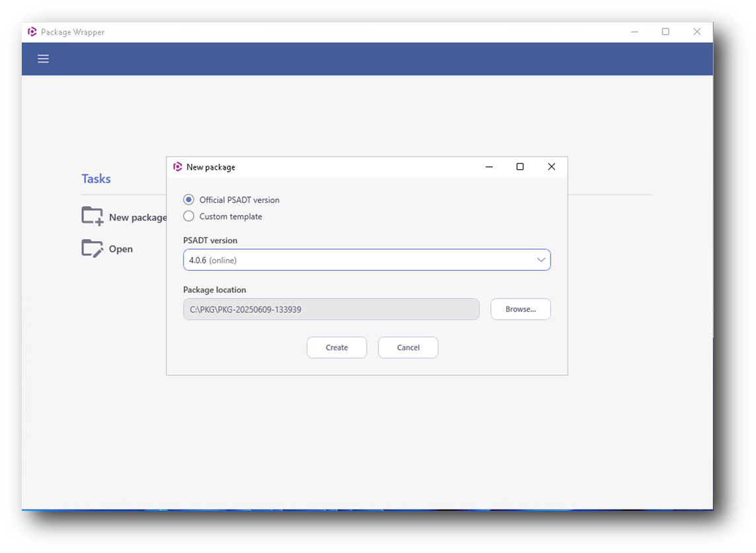This screenshot has height=553, width=756.
Task: Minimize the Package Wrapper main window
Action: tap(635, 32)
